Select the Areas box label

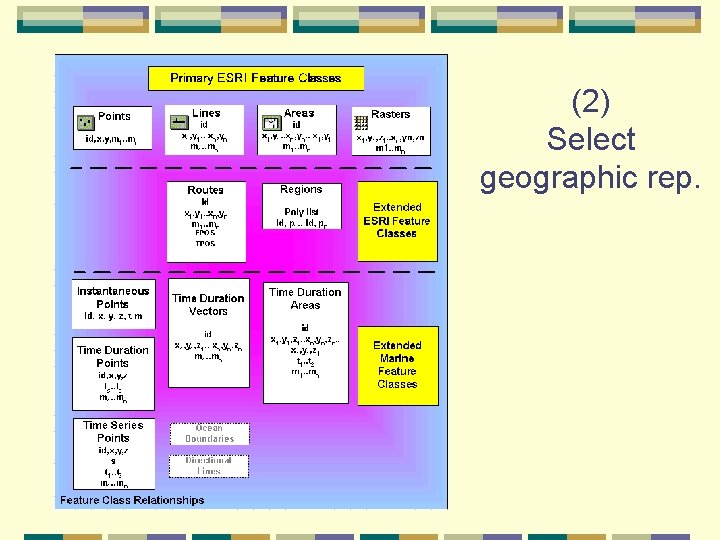(x=299, y=113)
